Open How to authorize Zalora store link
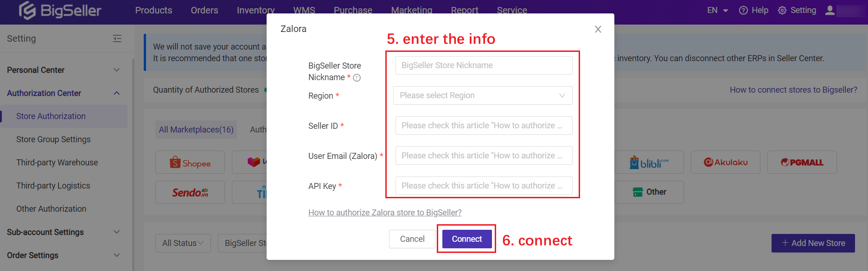Viewport: 868px width, 271px height. click(x=385, y=213)
